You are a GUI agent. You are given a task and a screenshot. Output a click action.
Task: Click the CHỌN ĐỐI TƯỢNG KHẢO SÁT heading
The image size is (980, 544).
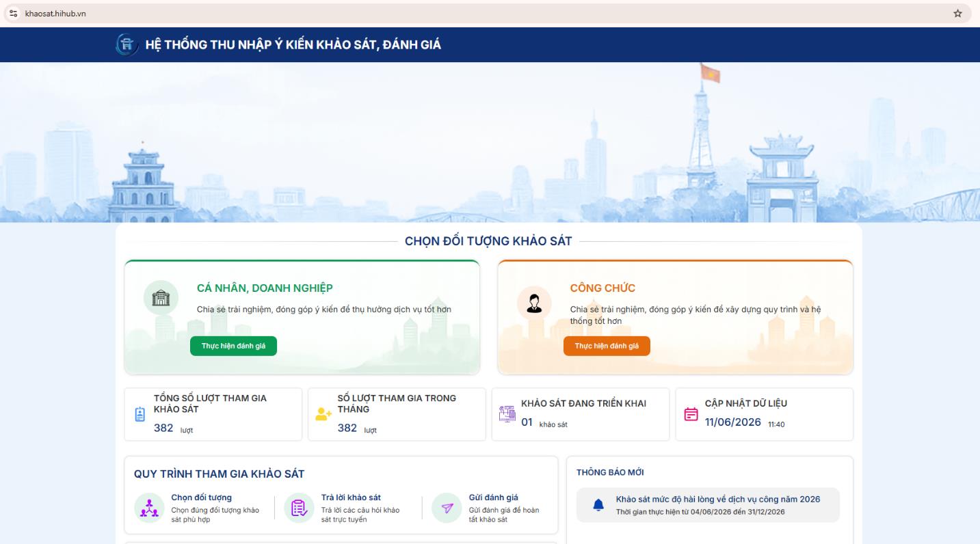pyautogui.click(x=488, y=241)
